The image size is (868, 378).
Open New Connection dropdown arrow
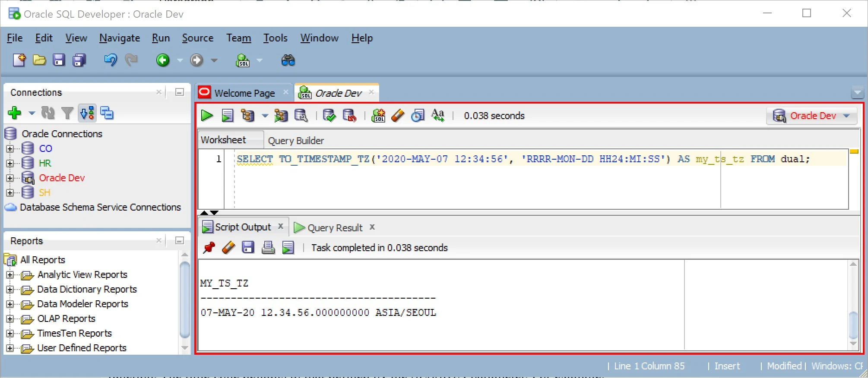[32, 113]
